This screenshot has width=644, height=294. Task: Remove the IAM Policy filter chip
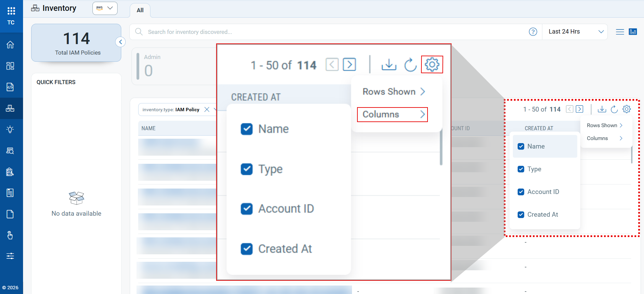207,110
